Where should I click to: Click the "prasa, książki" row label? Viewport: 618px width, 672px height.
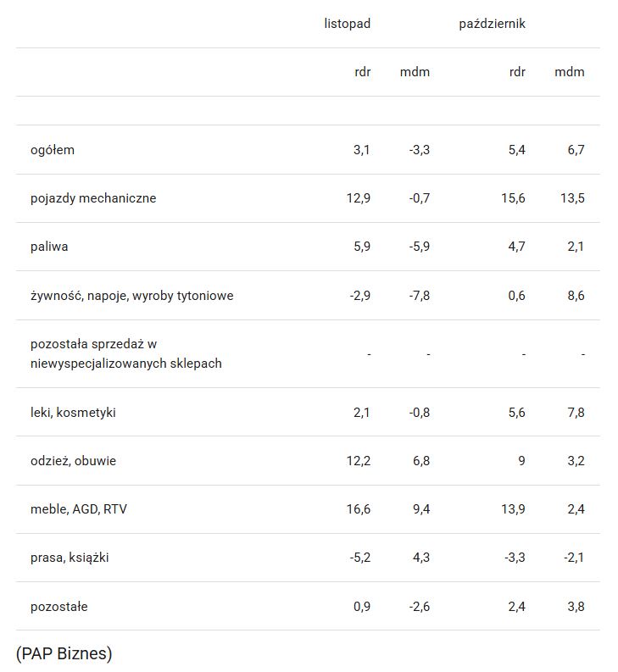tap(70, 558)
